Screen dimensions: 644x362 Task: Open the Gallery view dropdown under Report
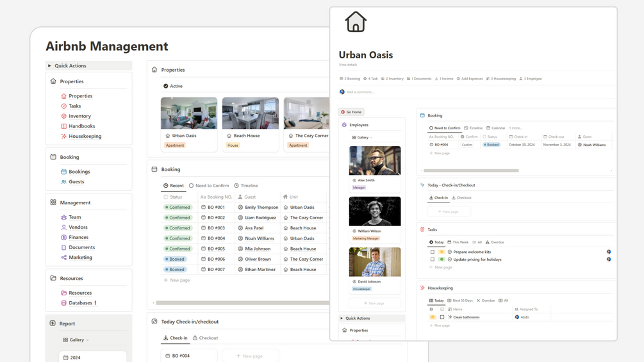(76, 340)
